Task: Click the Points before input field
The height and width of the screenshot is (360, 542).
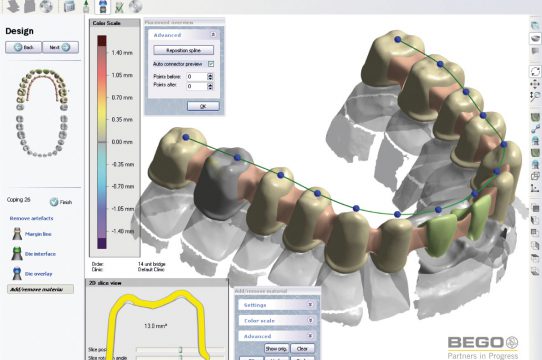Action: (x=196, y=77)
